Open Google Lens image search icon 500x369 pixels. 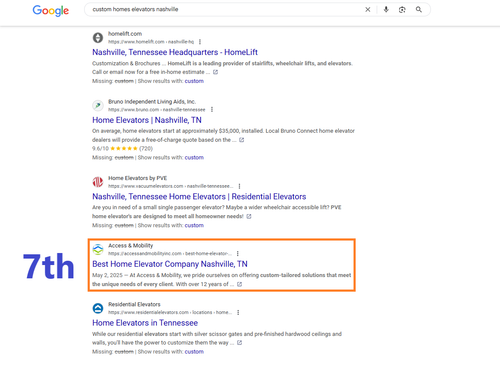402,10
